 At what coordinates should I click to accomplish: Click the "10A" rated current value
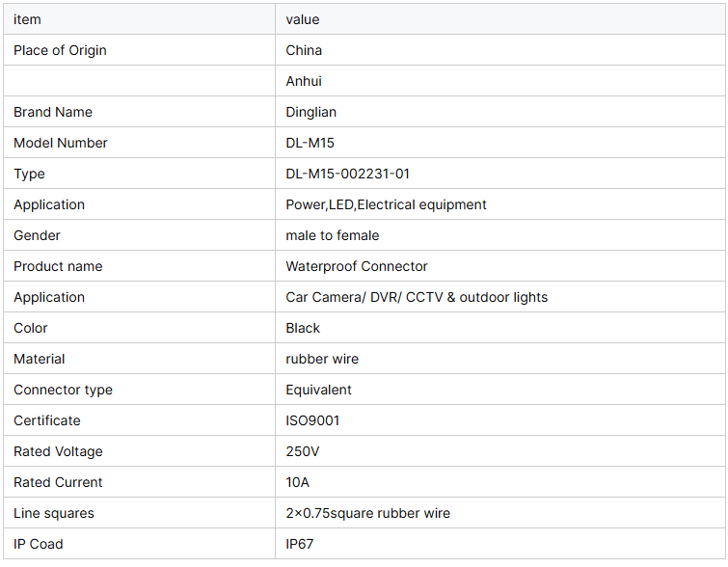(298, 482)
